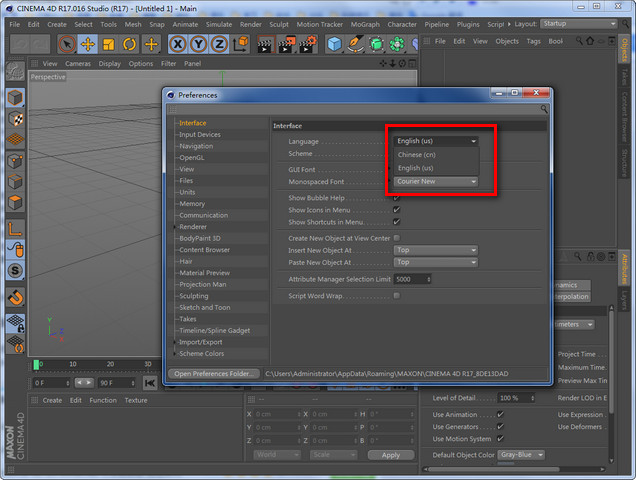Image resolution: width=636 pixels, height=480 pixels.
Task: Select Content Browser preferences category
Action: tap(204, 250)
